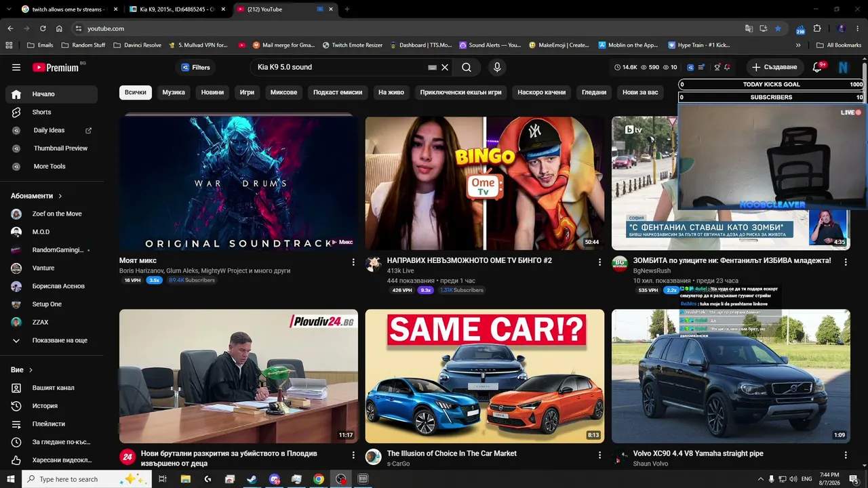Reload the page

pos(43,28)
